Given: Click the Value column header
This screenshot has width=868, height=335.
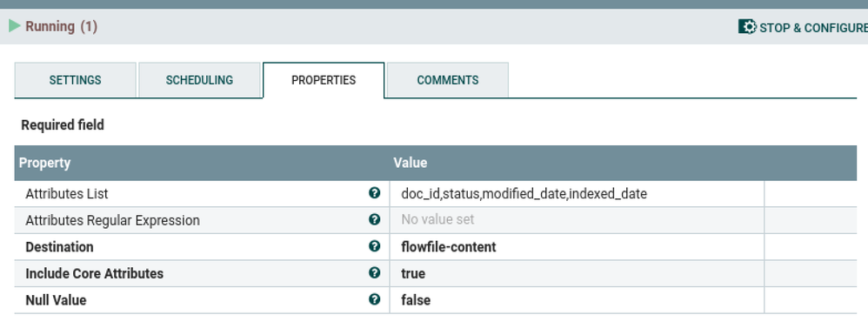Looking at the screenshot, I should tap(411, 163).
